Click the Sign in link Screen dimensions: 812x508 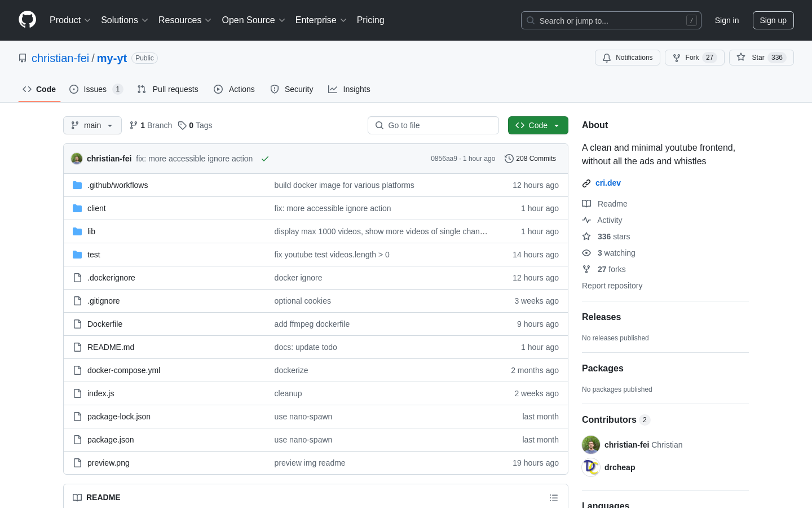click(x=727, y=20)
